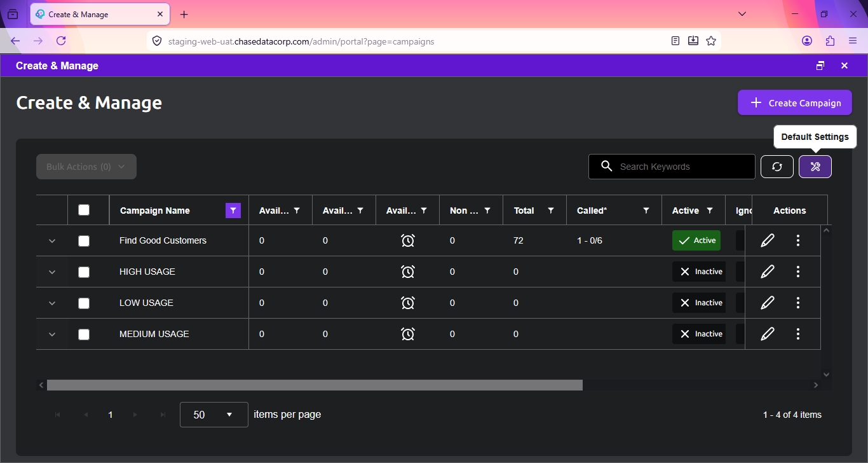Go back in browser history
The image size is (868, 463).
click(x=15, y=41)
